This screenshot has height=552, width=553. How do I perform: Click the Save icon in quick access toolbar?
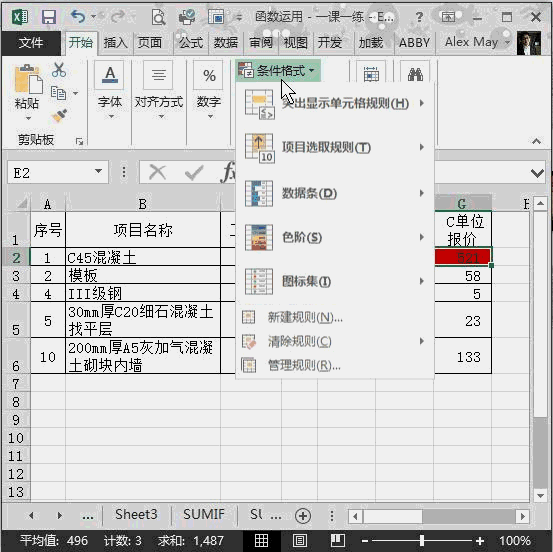pyautogui.click(x=49, y=17)
